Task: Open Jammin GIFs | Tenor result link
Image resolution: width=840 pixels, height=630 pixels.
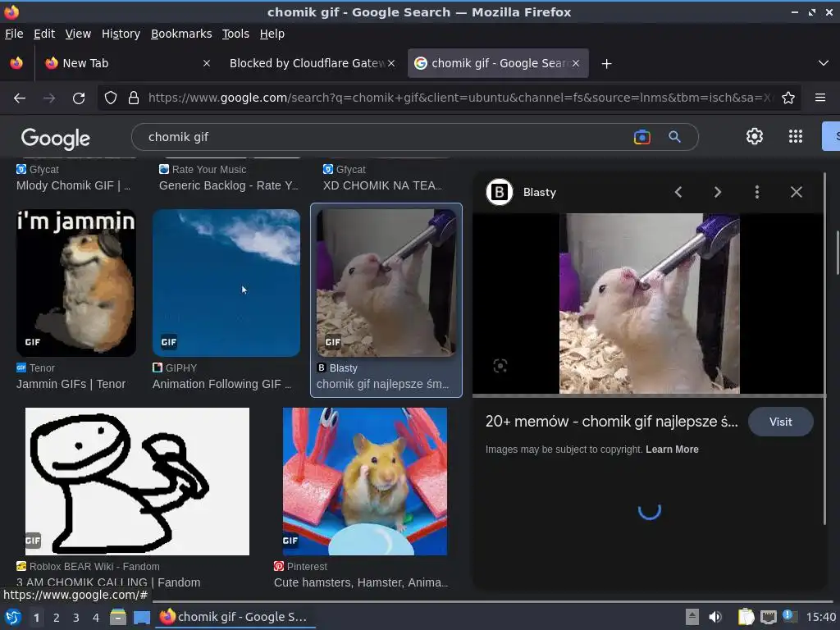Action: click(x=71, y=384)
